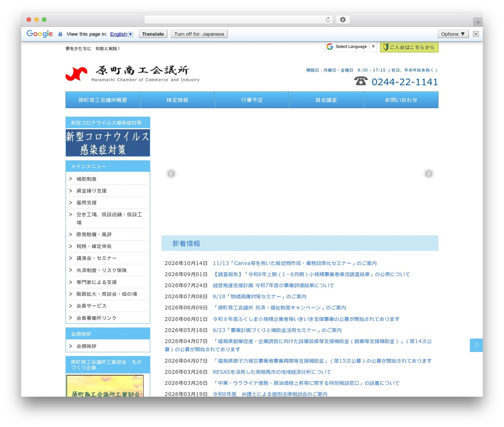Open the 専門家による支援 sidebar menu item

pyautogui.click(x=96, y=282)
